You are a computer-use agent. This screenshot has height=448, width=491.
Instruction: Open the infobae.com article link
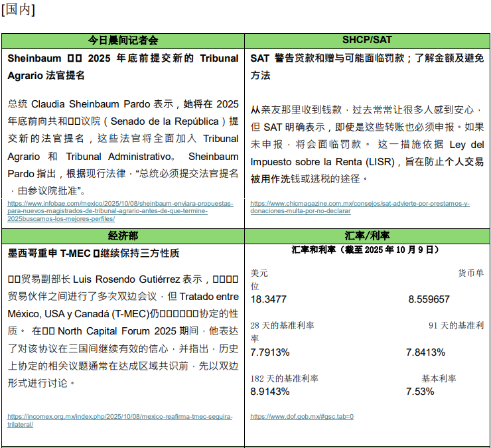tap(120, 210)
